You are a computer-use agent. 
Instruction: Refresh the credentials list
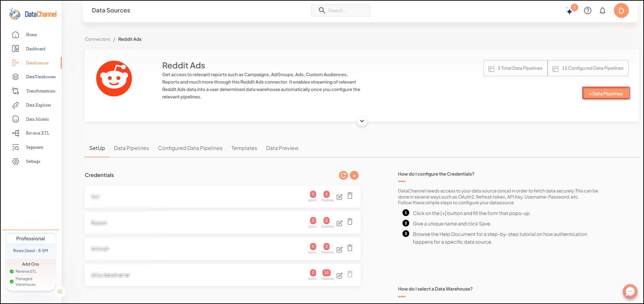pyautogui.click(x=343, y=175)
